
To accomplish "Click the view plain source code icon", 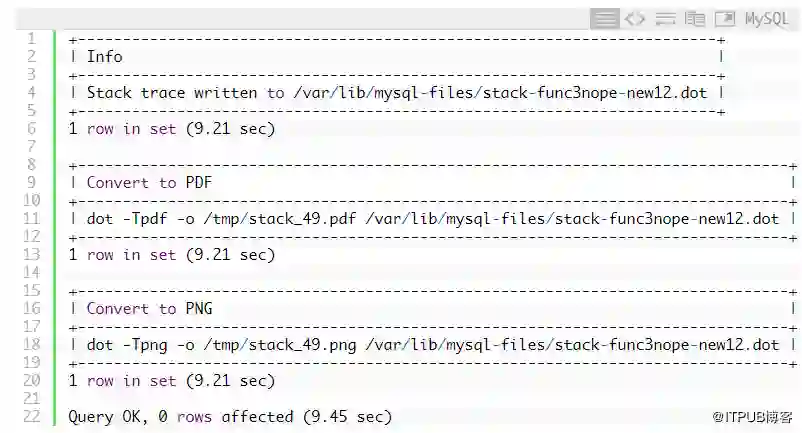I will pyautogui.click(x=635, y=19).
